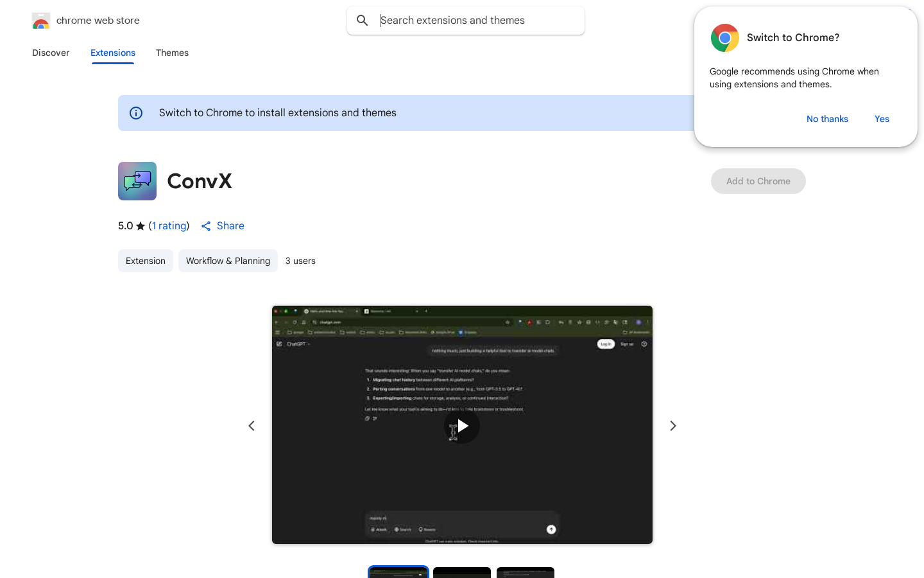Select the first preview thumbnail
The width and height of the screenshot is (924, 578).
tap(398, 572)
